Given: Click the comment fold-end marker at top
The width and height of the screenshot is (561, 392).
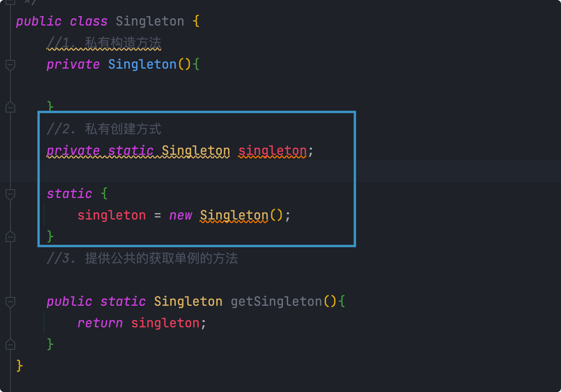Looking at the screenshot, I should tap(10, 2).
